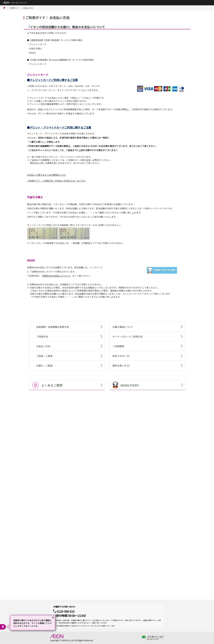The width and height of the screenshot is (214, 644).
Task: Click chevron on お届け商品について row
Action: [x=182, y=327]
